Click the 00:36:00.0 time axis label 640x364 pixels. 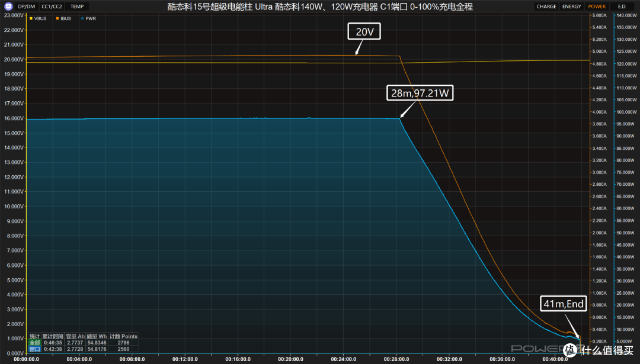[x=502, y=359]
